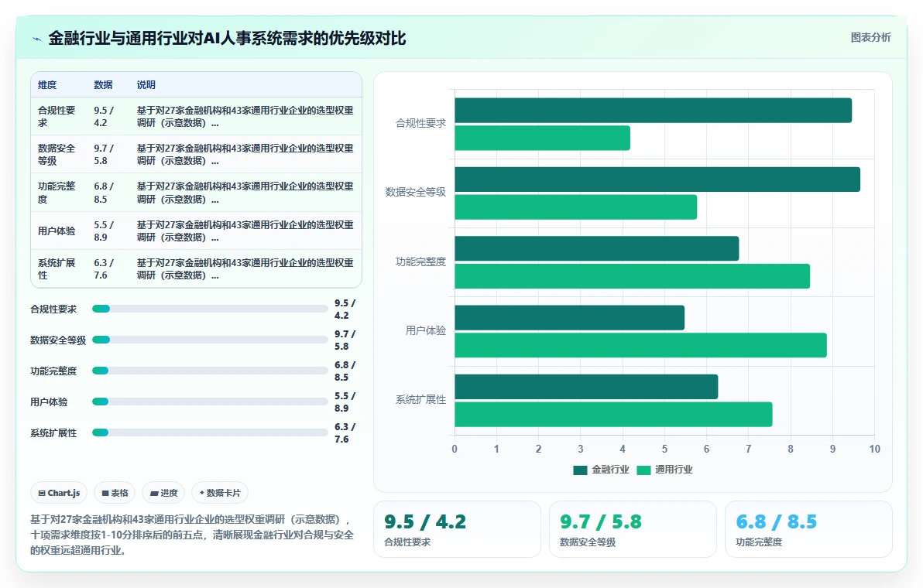923x588 pixels.
Task: Click the 数据安全等级 progress bar
Action: (x=210, y=340)
